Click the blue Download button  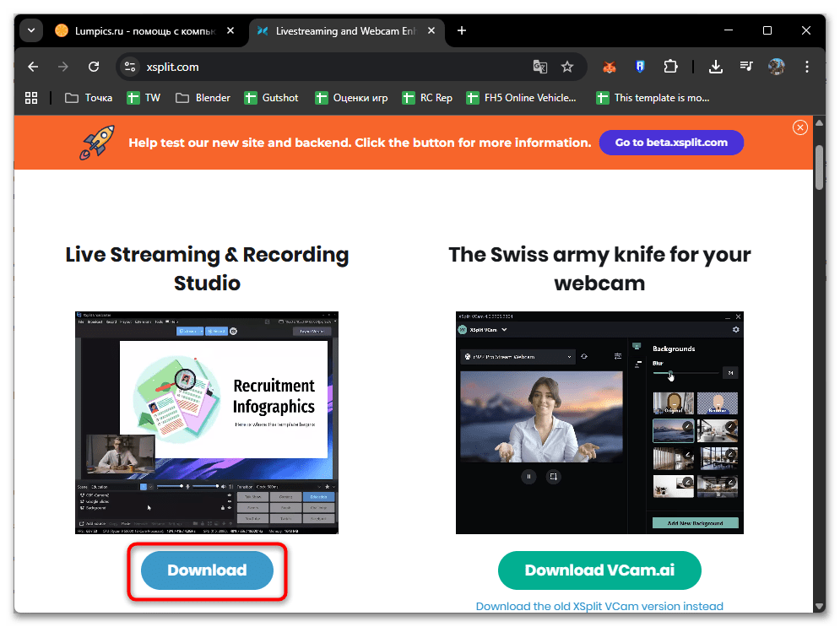click(x=207, y=570)
